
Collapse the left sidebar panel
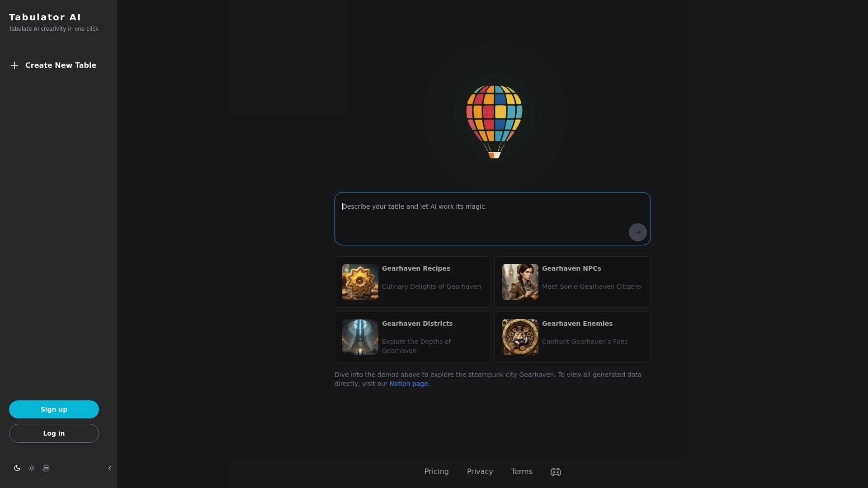coord(109,468)
